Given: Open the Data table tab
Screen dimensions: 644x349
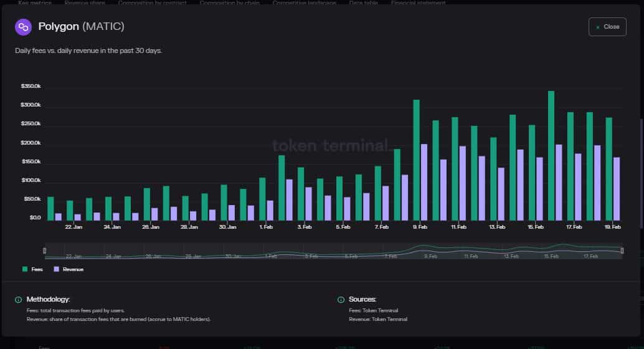Looking at the screenshot, I should click(x=364, y=2).
